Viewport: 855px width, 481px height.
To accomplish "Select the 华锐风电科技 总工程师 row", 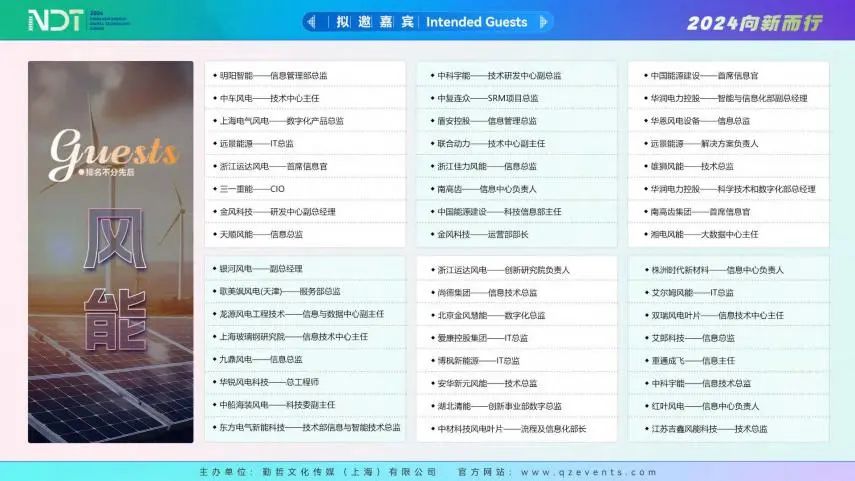I will (x=305, y=382).
